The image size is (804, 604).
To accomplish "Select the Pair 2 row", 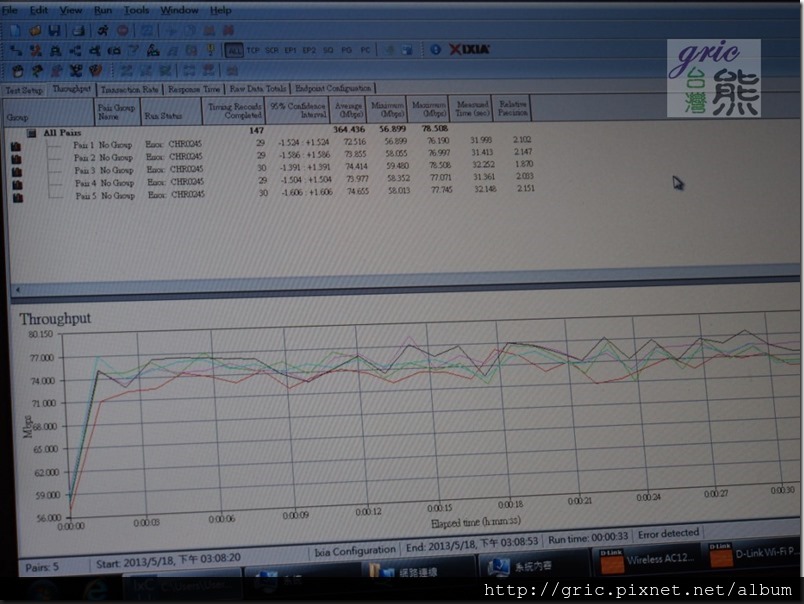I will tap(272, 156).
